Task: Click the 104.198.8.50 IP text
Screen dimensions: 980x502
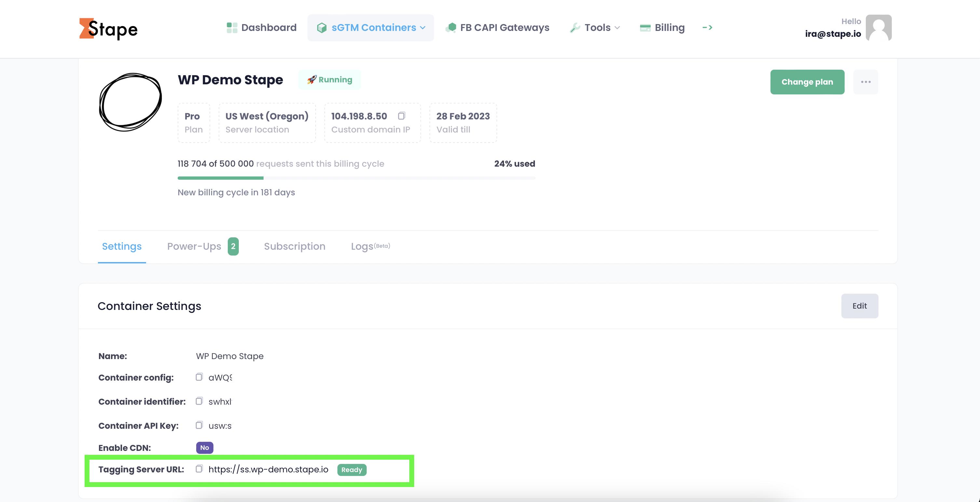Action: coord(359,116)
